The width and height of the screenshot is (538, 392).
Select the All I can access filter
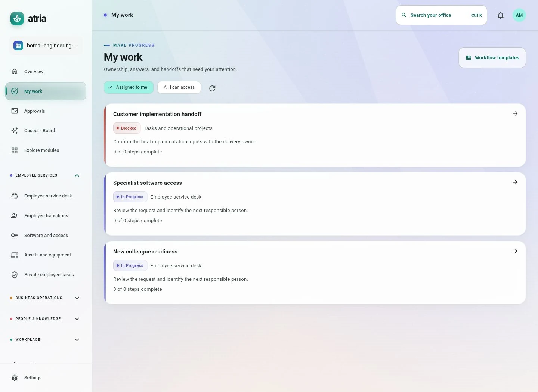[x=179, y=87]
